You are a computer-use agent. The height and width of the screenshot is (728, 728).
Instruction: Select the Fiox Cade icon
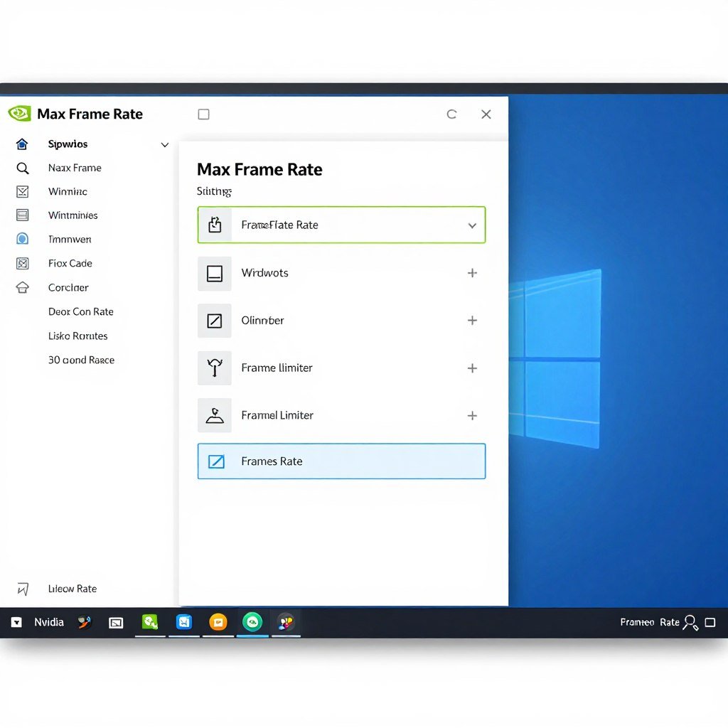coord(22,263)
